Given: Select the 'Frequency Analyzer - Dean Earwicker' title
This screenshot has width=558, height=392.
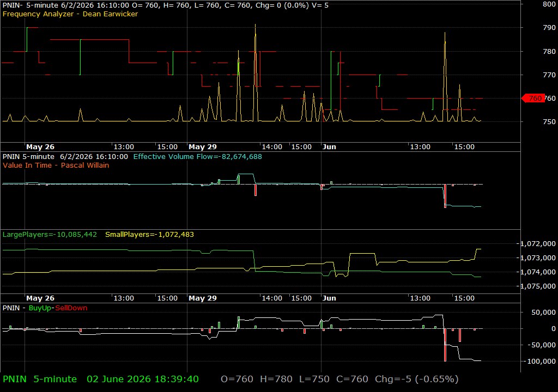Looking at the screenshot, I should (x=70, y=14).
